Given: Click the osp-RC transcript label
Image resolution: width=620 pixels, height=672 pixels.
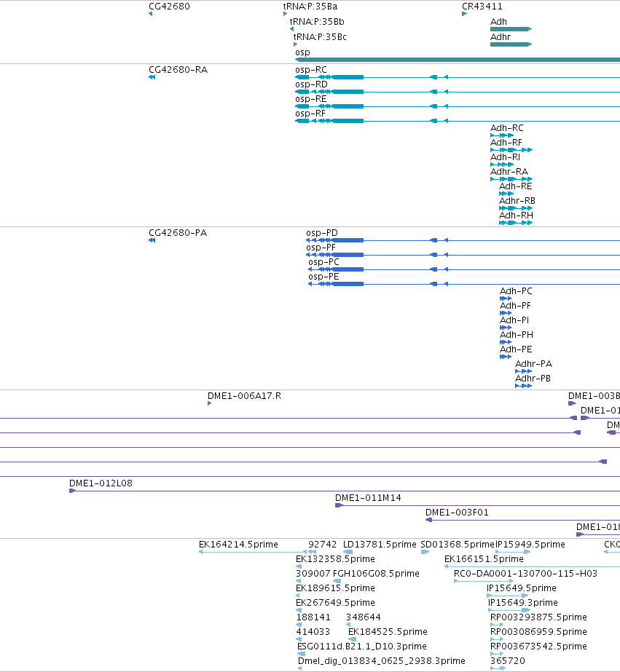Looking at the screenshot, I should point(311,69).
